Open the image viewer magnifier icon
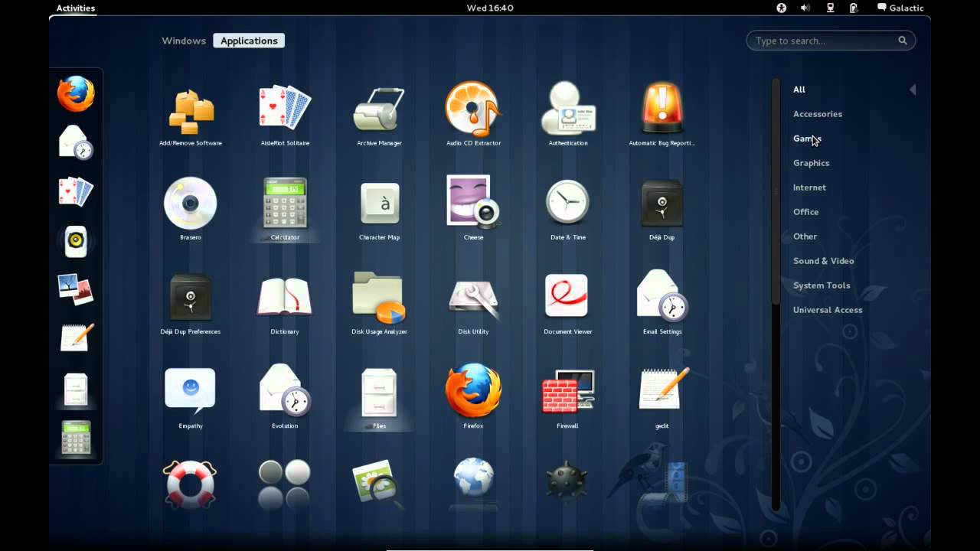 point(378,483)
